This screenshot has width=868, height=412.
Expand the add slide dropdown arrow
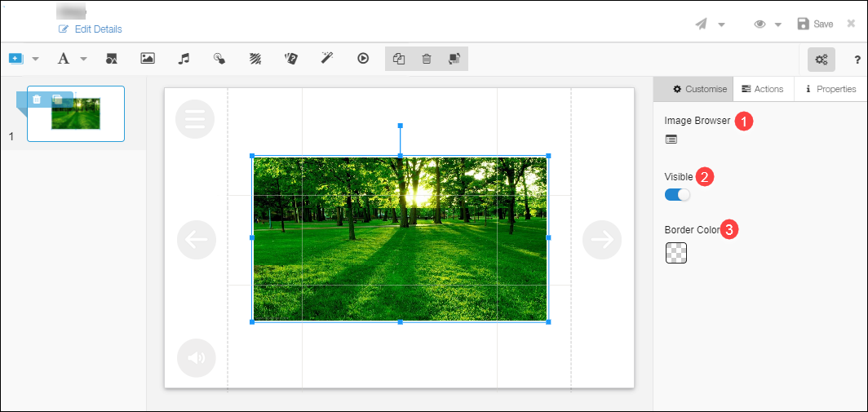(x=35, y=59)
